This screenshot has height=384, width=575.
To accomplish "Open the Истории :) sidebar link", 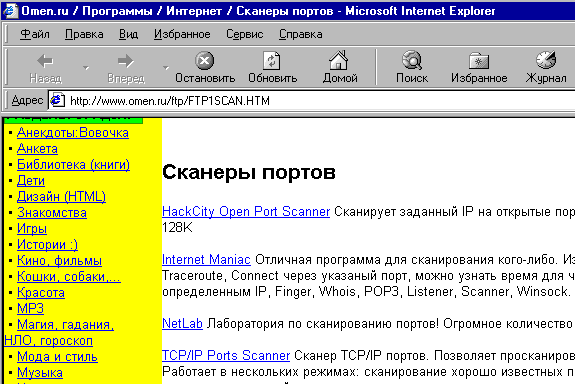I will pos(47,245).
